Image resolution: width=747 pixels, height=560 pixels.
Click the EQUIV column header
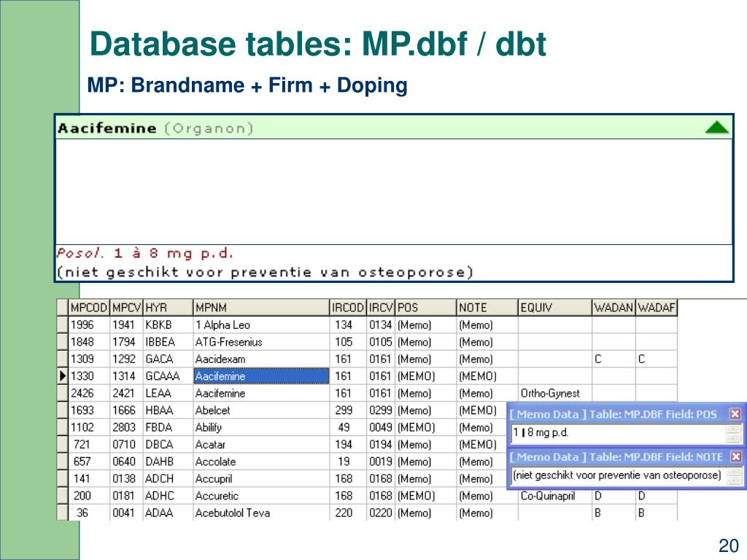(x=555, y=308)
